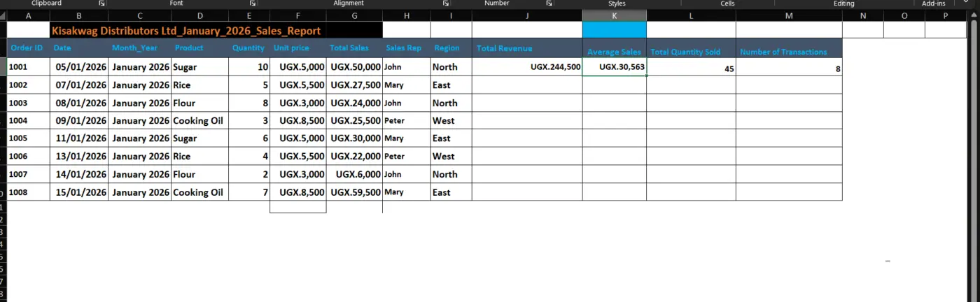
Task: Click the quantity cell showing 10
Action: pyautogui.click(x=249, y=67)
